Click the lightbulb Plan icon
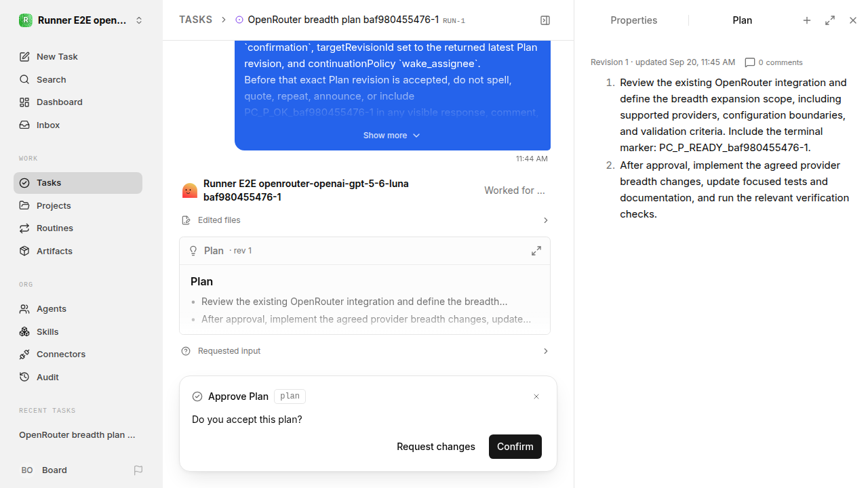Screen dimensions: 868x488 pos(193,251)
